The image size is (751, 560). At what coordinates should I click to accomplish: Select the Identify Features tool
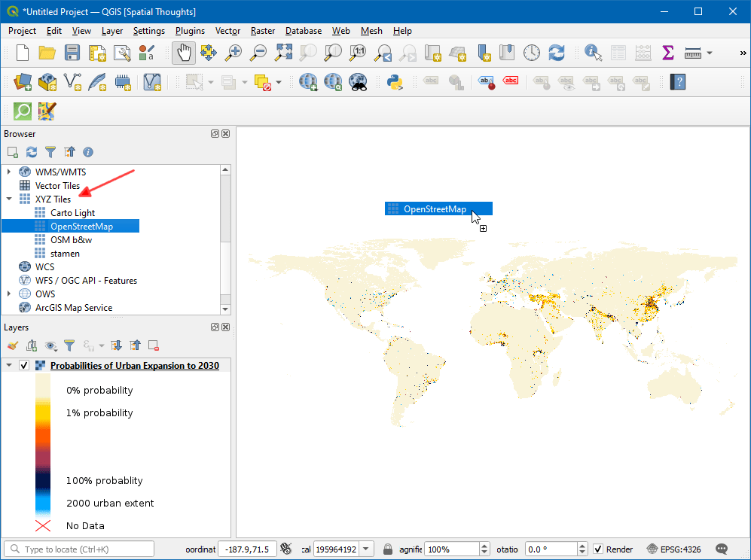(x=594, y=53)
